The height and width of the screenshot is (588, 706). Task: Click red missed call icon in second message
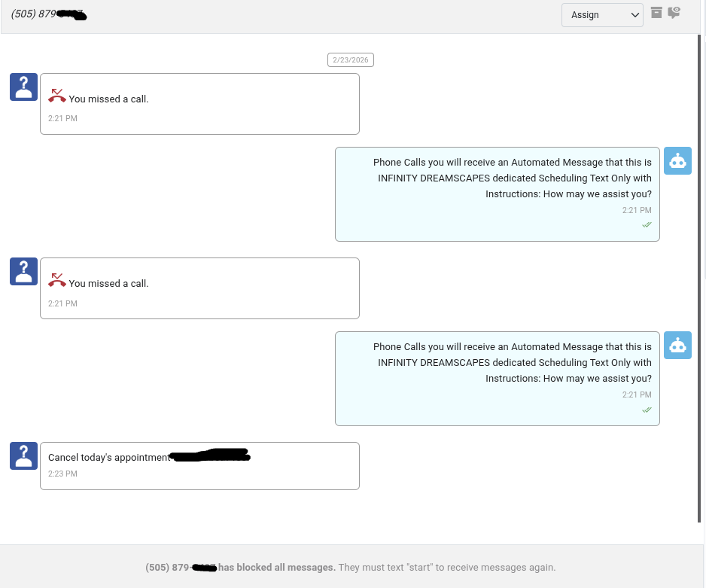click(57, 280)
